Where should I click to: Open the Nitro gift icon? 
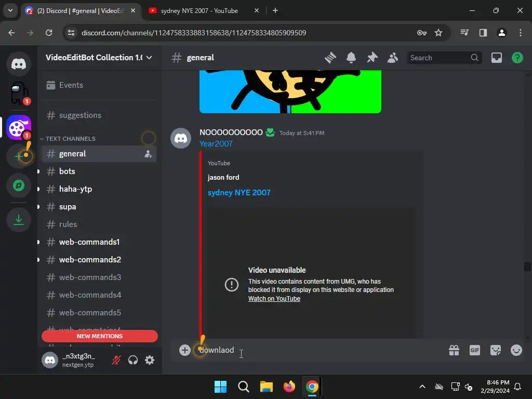454,350
